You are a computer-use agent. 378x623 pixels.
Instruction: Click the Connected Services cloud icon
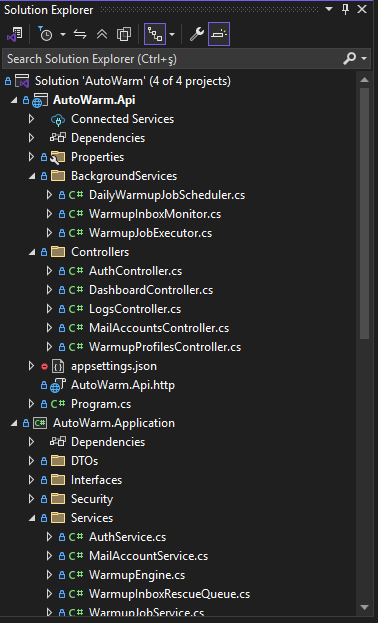point(58,120)
